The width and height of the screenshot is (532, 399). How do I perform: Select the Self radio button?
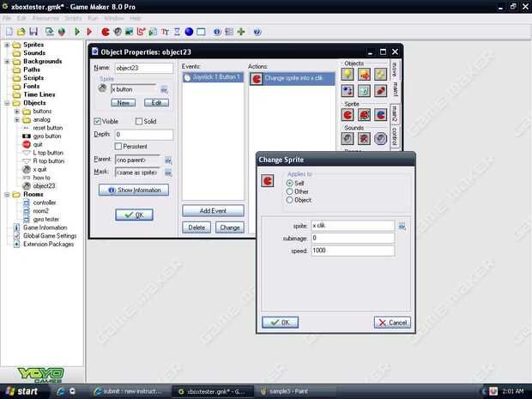289,184
